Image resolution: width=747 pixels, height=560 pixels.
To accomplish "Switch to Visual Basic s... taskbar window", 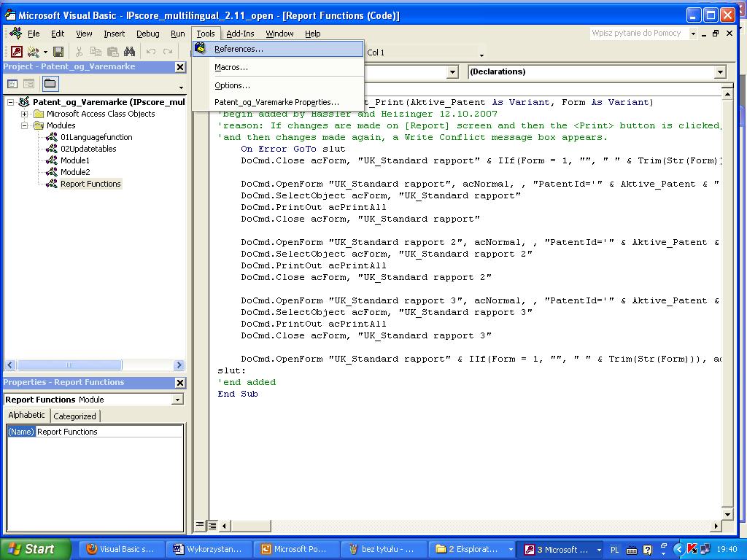I will (122, 549).
